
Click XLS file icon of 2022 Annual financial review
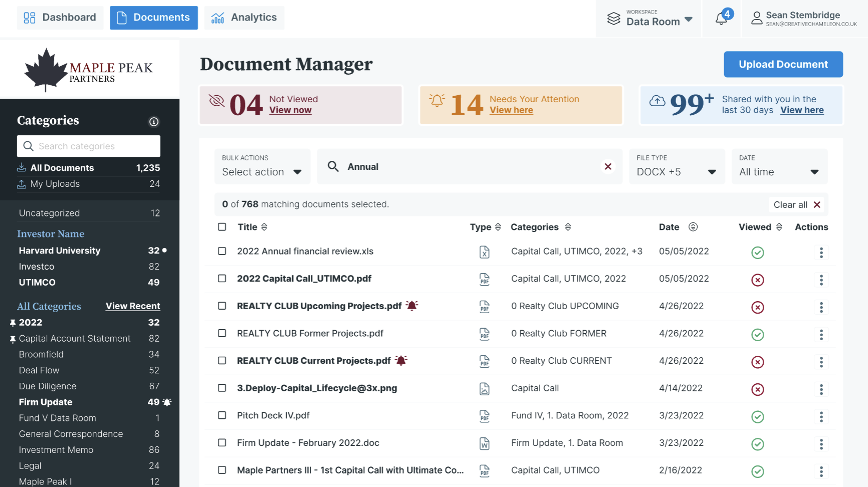click(x=484, y=252)
